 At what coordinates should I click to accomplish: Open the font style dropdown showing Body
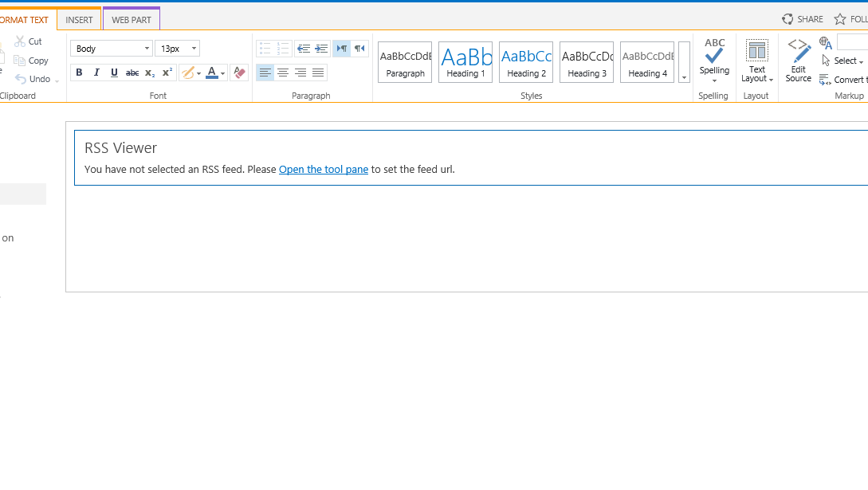pos(111,48)
